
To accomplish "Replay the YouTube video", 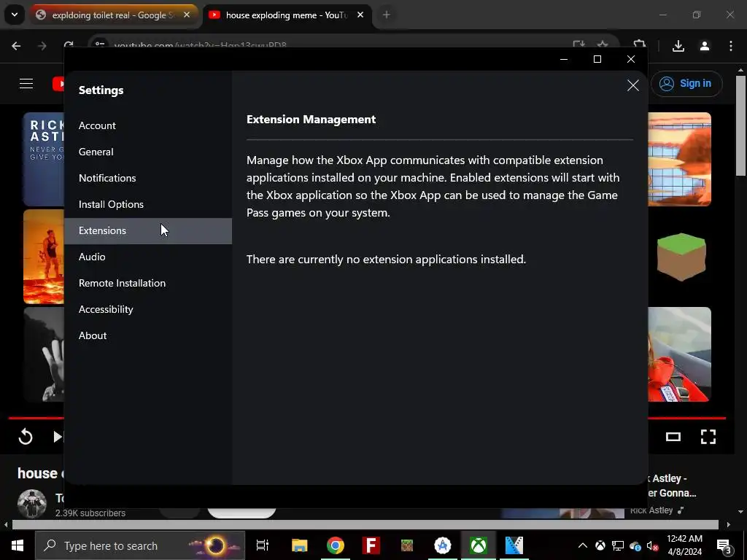I will pos(26,437).
